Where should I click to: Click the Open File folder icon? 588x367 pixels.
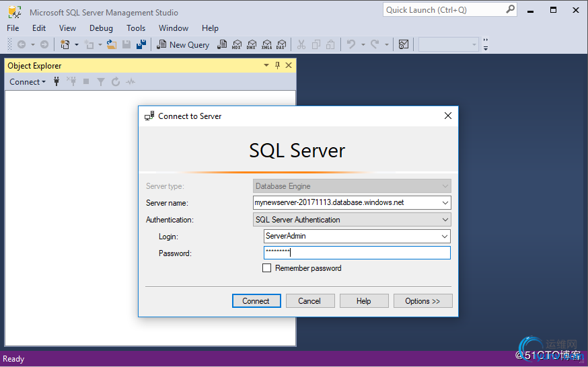pyautogui.click(x=112, y=44)
